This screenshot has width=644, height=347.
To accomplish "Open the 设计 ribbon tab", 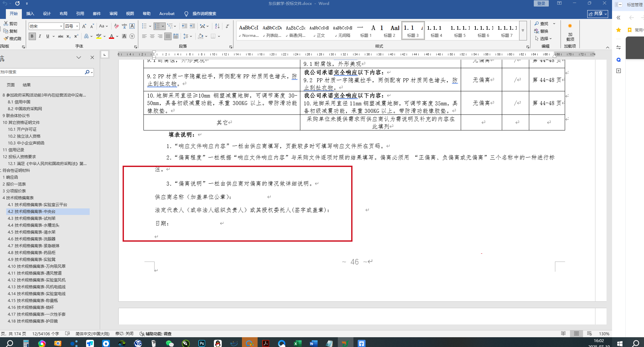I will (x=47, y=13).
